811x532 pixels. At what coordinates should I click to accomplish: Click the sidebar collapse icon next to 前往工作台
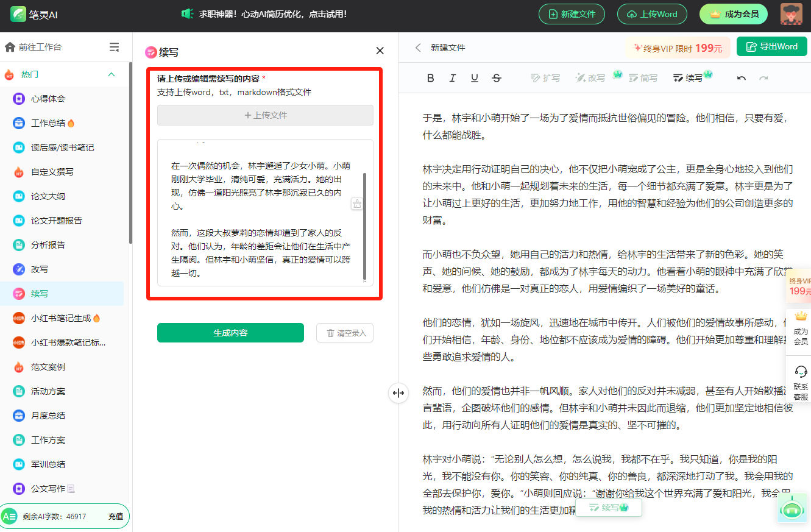click(x=114, y=46)
